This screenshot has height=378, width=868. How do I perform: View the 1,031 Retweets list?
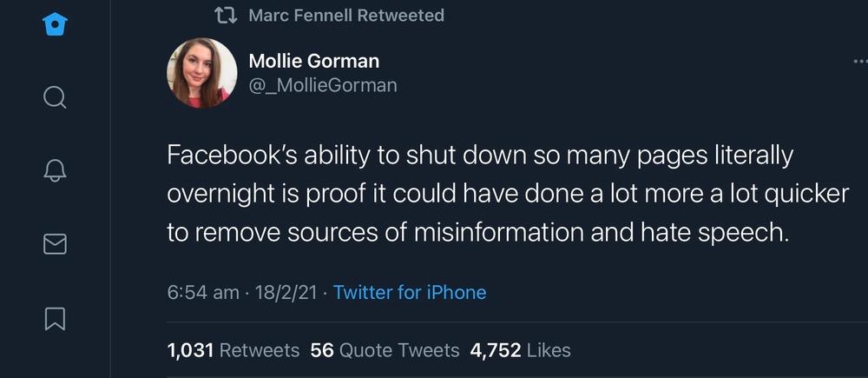tap(233, 350)
